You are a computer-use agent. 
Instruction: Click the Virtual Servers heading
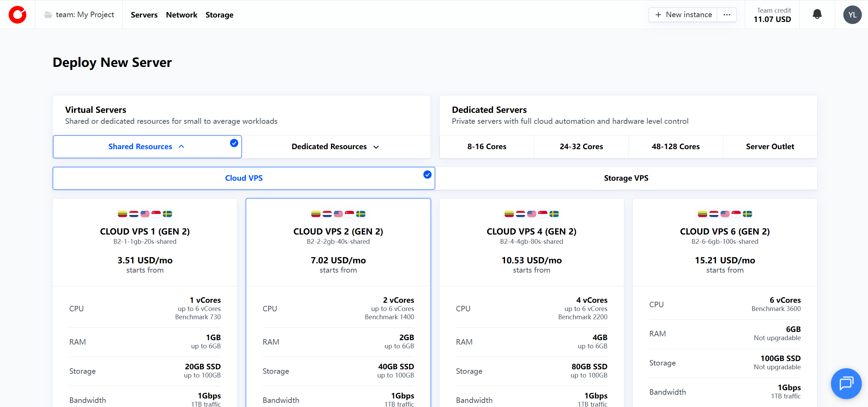96,110
